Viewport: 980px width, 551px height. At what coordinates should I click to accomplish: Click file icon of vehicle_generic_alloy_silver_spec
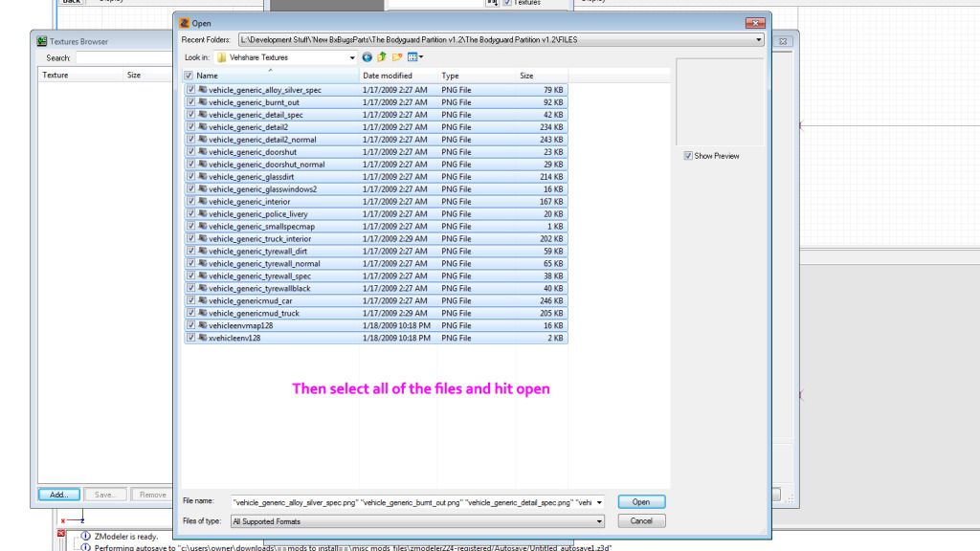(203, 89)
